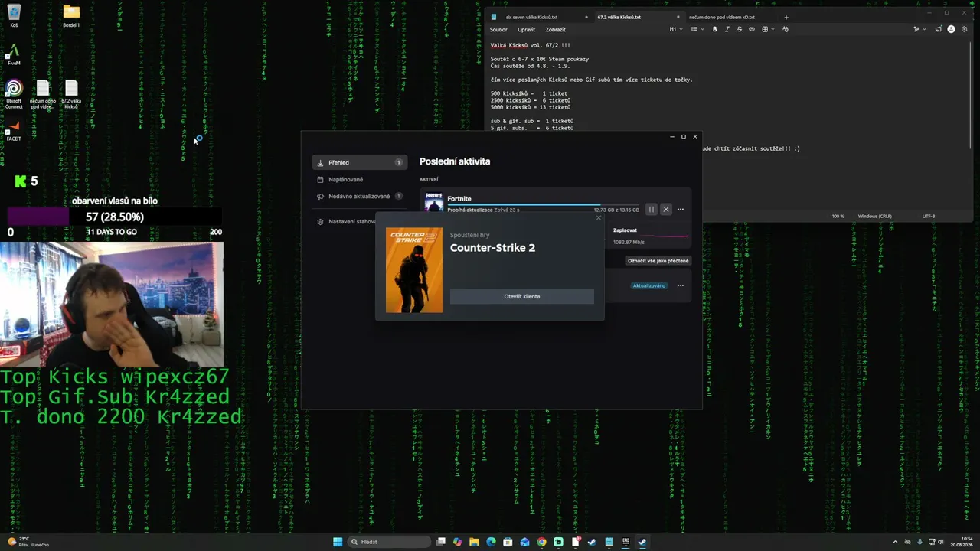The width and height of the screenshot is (980, 551).
Task: Expand the H1 heading dropdown in Notepad
Action: click(x=676, y=29)
